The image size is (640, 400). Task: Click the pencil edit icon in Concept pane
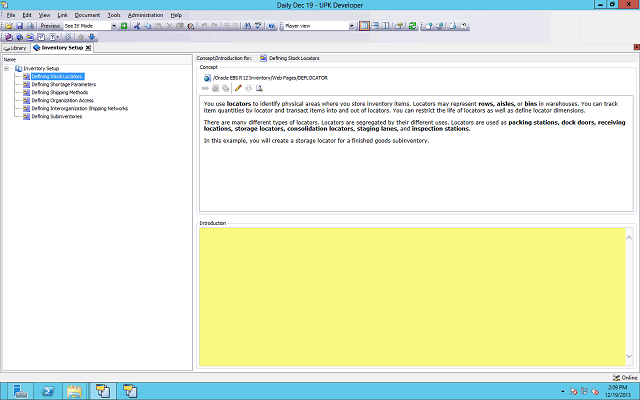click(x=238, y=88)
